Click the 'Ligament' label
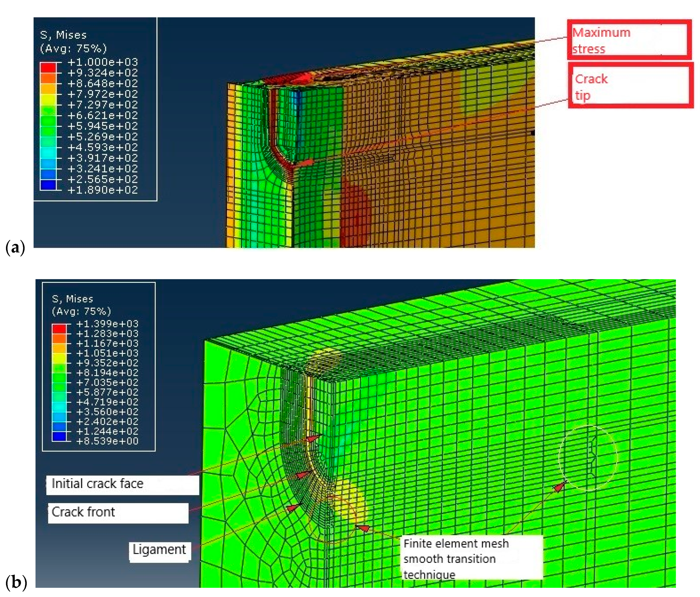Image resolution: width=700 pixels, height=597 pixels. (x=159, y=550)
